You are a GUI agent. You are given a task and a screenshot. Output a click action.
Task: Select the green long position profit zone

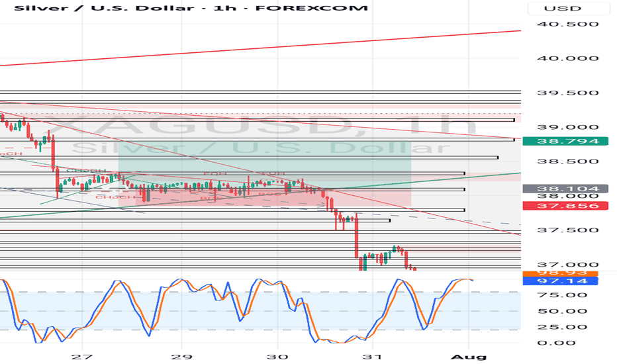pos(264,165)
